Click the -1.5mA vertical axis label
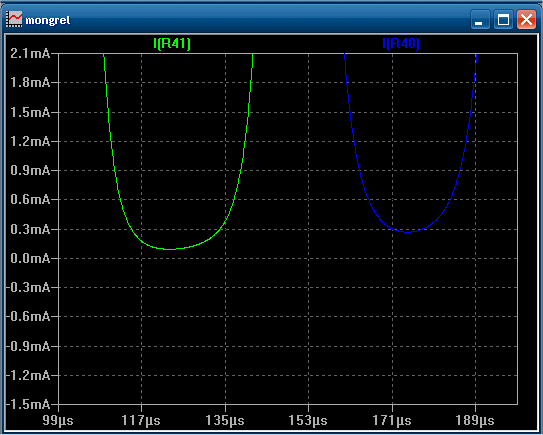543x435 pixels. [28, 405]
